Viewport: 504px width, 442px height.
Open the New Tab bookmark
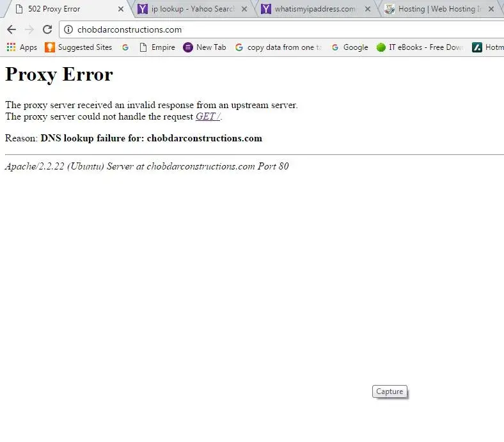[205, 47]
